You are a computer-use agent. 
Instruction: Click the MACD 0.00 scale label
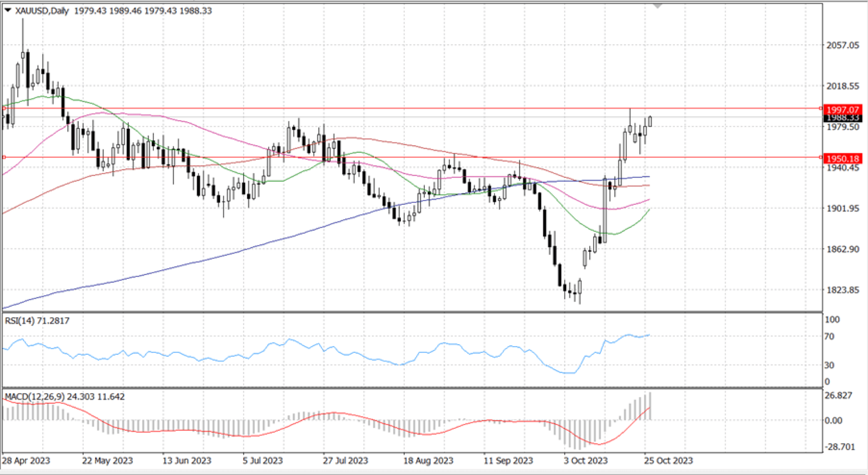(833, 421)
